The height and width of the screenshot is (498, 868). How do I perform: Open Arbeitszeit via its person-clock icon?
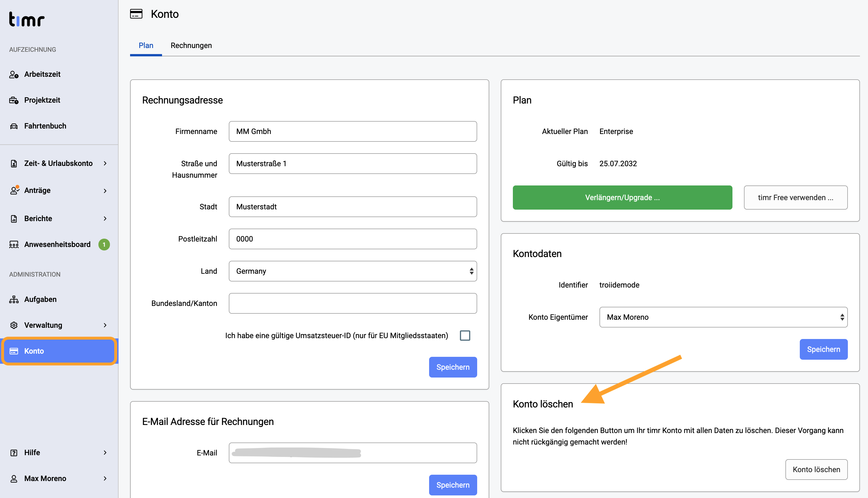[x=14, y=74]
